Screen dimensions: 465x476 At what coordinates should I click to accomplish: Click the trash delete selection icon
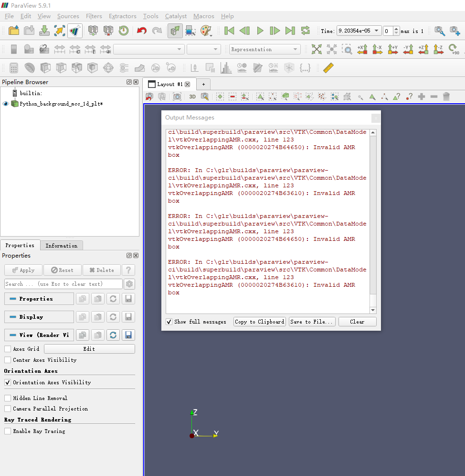(x=446, y=97)
